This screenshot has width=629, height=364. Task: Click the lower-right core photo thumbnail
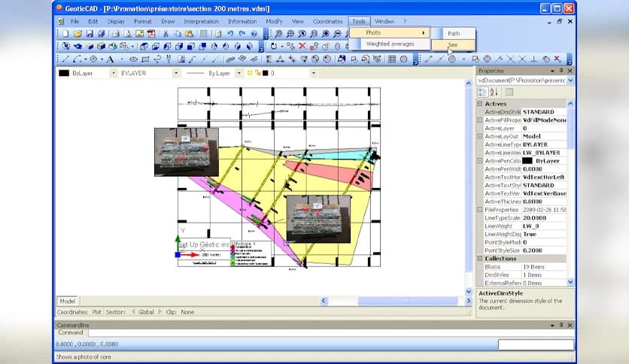pyautogui.click(x=318, y=219)
